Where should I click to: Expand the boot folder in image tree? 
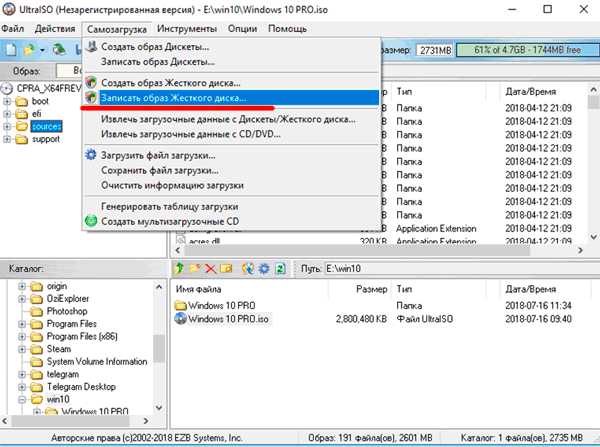click(x=7, y=101)
